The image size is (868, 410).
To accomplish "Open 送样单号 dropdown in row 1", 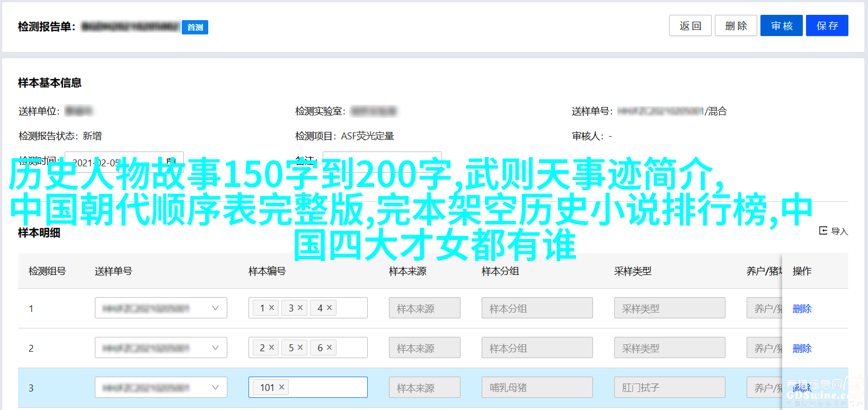I will [161, 308].
